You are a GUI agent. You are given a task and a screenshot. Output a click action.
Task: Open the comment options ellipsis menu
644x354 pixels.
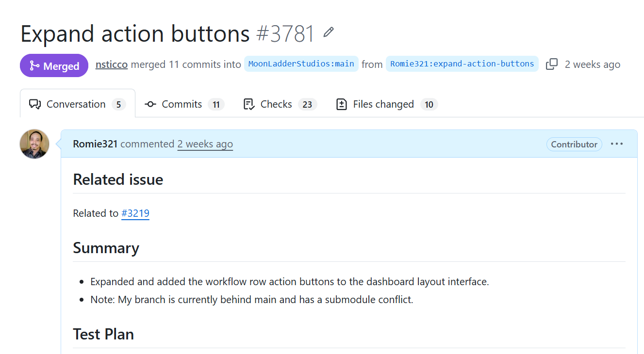[617, 144]
